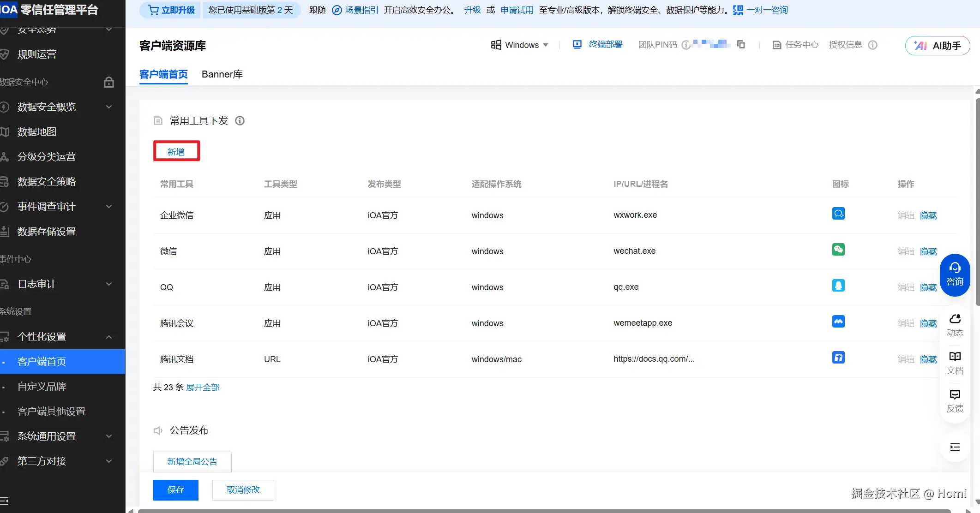980x513 pixels.
Task: Click info icon beside 常用工具下发
Action: pyautogui.click(x=240, y=121)
